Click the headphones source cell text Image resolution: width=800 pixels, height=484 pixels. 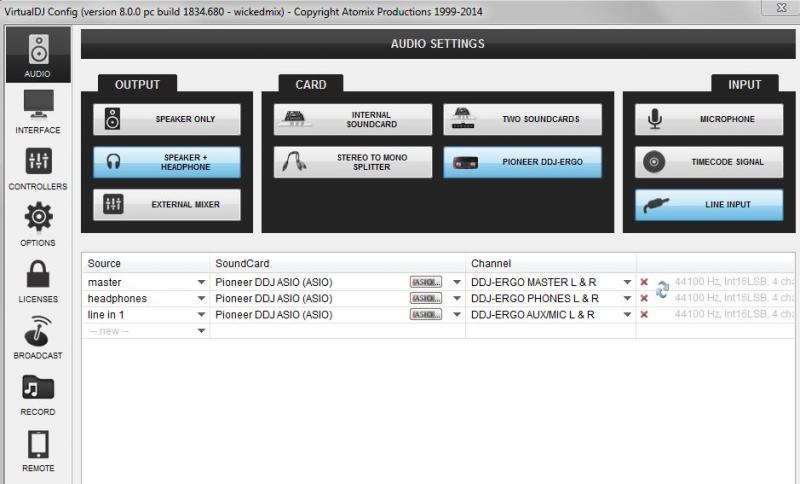click(x=117, y=298)
